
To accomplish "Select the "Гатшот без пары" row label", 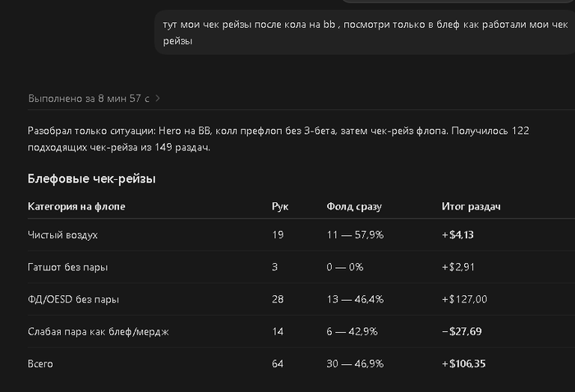I will pos(68,267).
